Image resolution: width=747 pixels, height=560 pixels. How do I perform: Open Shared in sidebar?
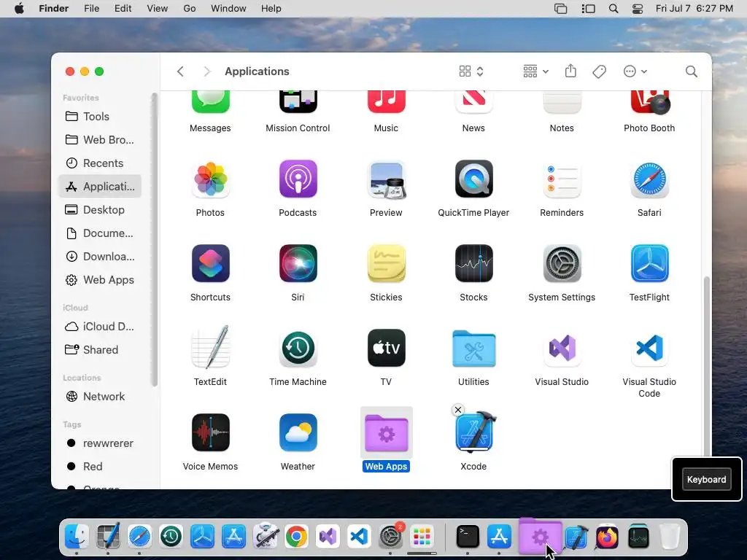pyautogui.click(x=100, y=349)
